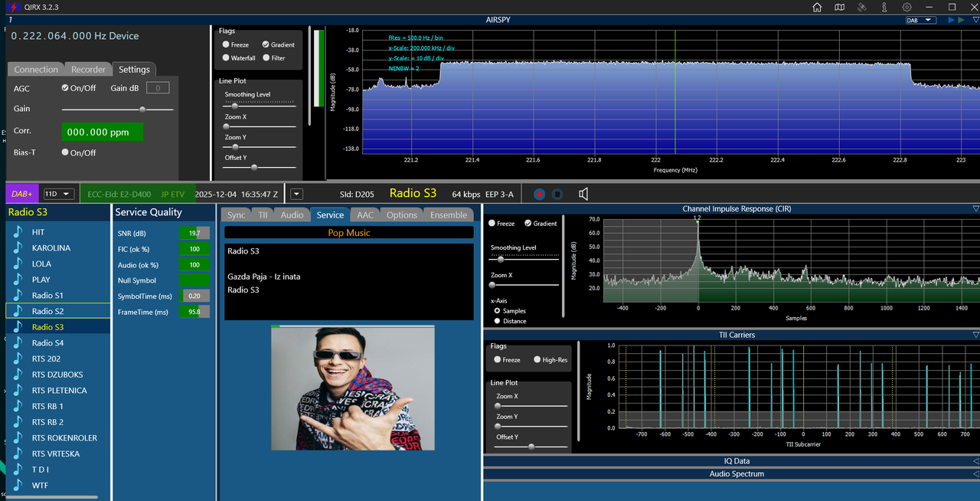Open the map view icon
The image size is (980, 501).
coord(839,7)
